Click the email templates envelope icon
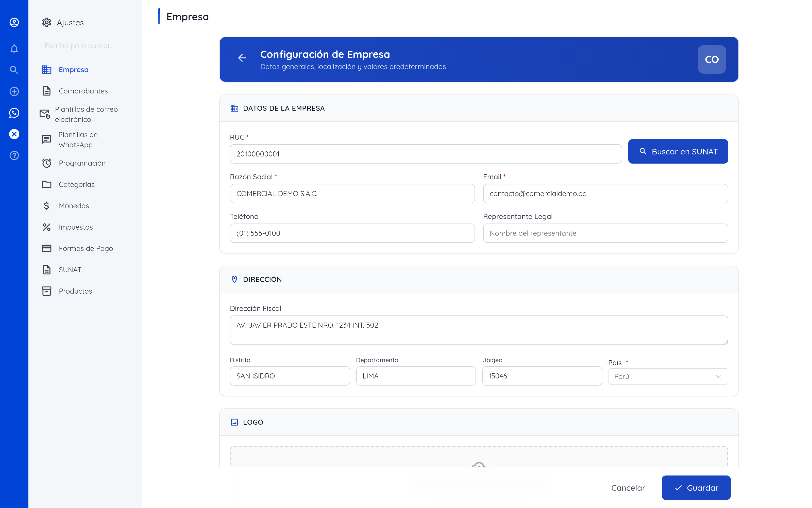812x508 pixels. [45, 114]
